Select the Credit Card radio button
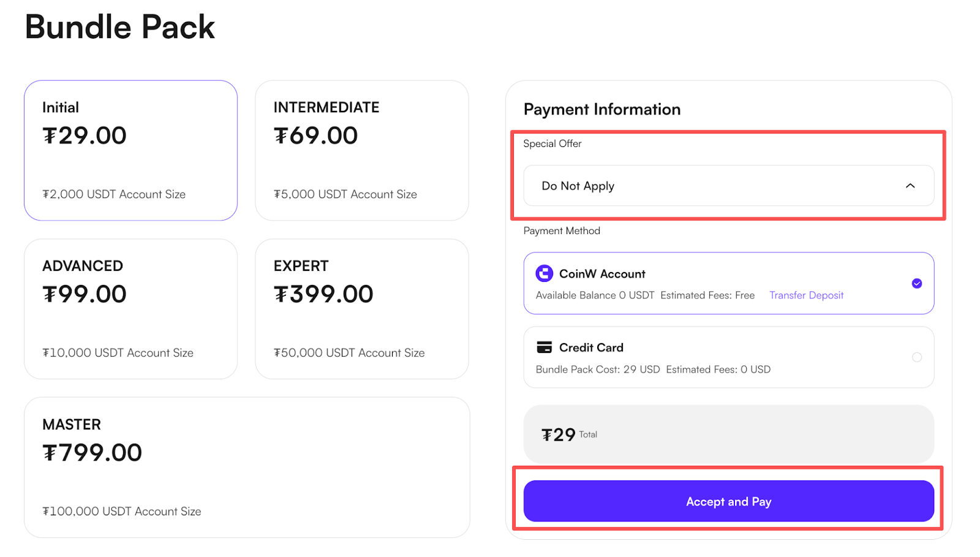980x557 pixels. (916, 357)
